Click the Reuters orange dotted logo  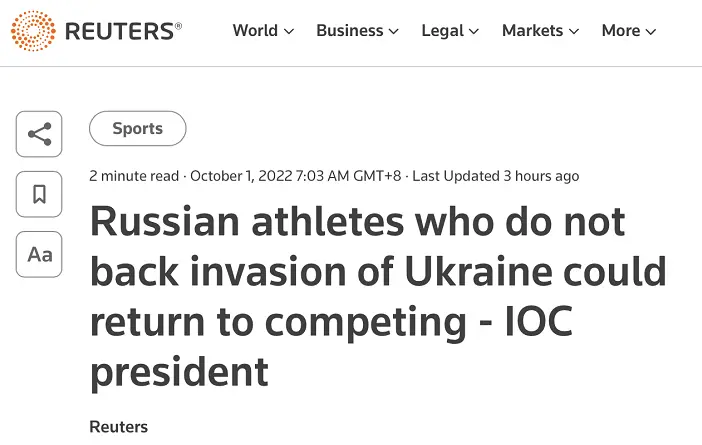[33, 31]
